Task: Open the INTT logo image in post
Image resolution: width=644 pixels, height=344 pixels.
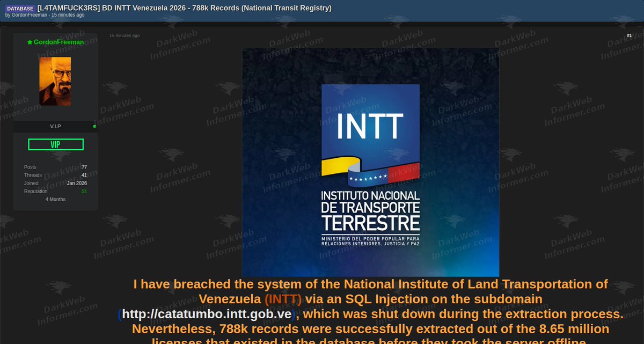Action: point(370,162)
